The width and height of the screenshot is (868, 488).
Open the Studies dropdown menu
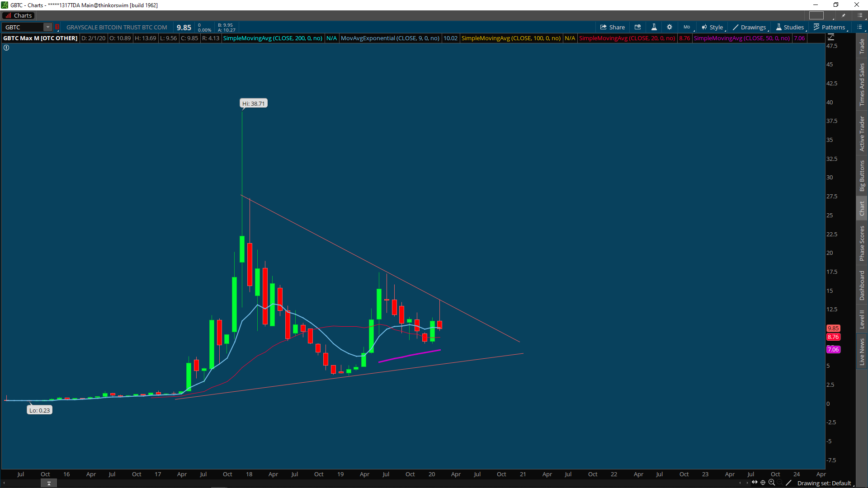[790, 27]
